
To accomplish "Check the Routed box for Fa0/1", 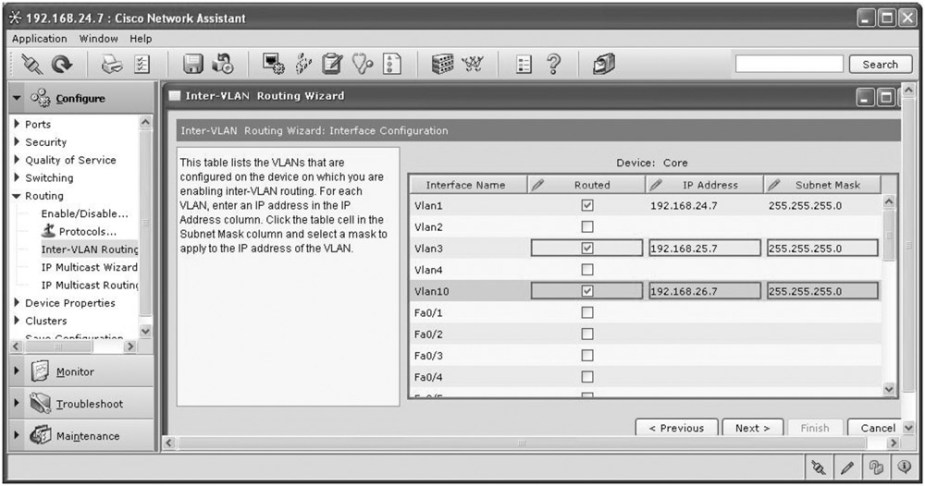I will click(x=587, y=313).
